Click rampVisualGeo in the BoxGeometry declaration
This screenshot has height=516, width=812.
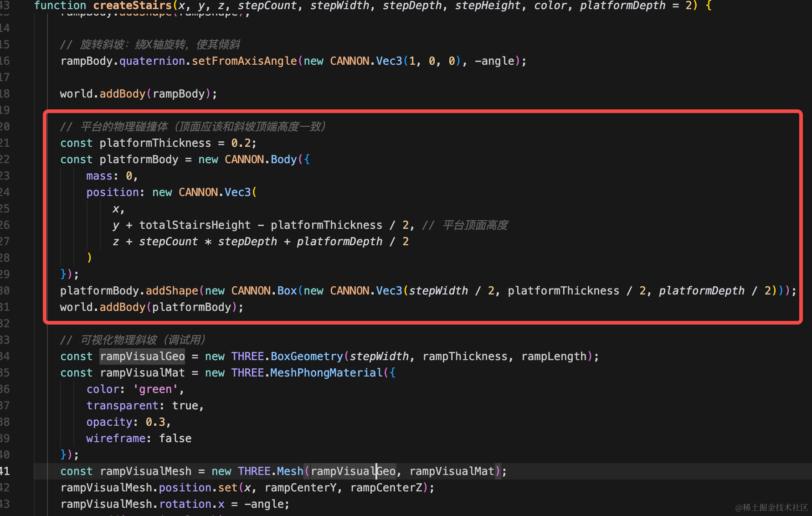(142, 356)
